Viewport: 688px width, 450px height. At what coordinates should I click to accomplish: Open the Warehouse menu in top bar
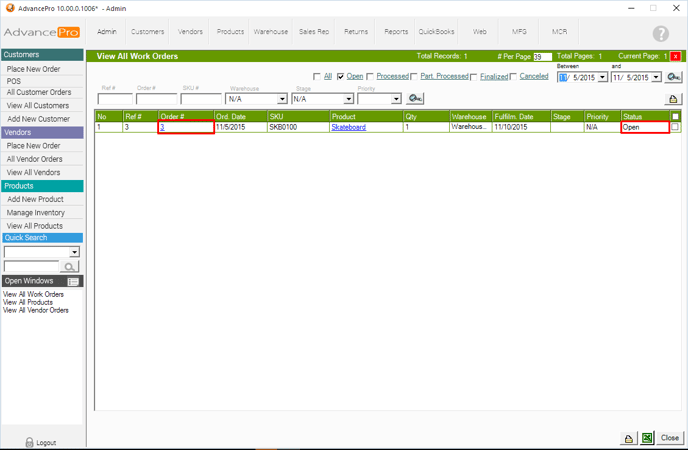point(270,32)
